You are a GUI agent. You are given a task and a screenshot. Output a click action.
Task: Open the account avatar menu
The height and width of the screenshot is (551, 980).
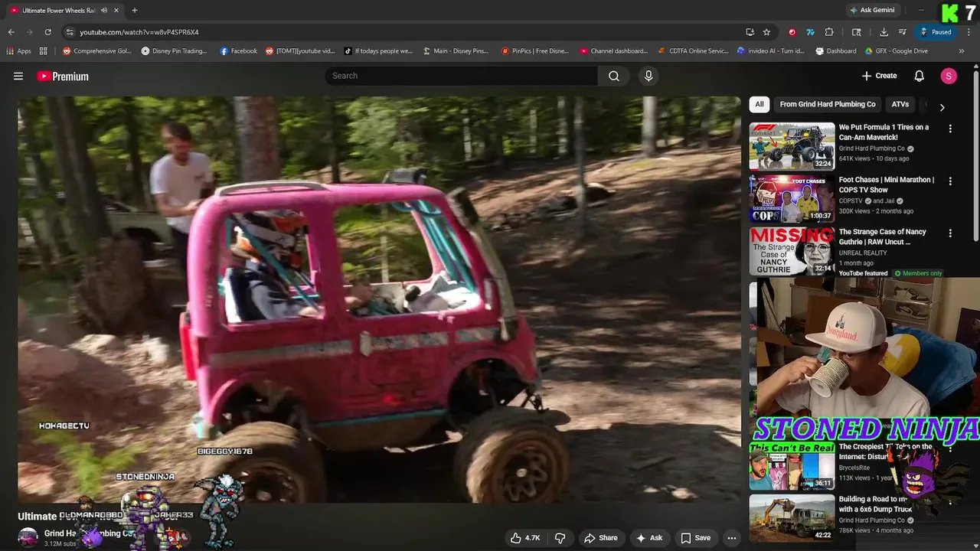tap(949, 76)
